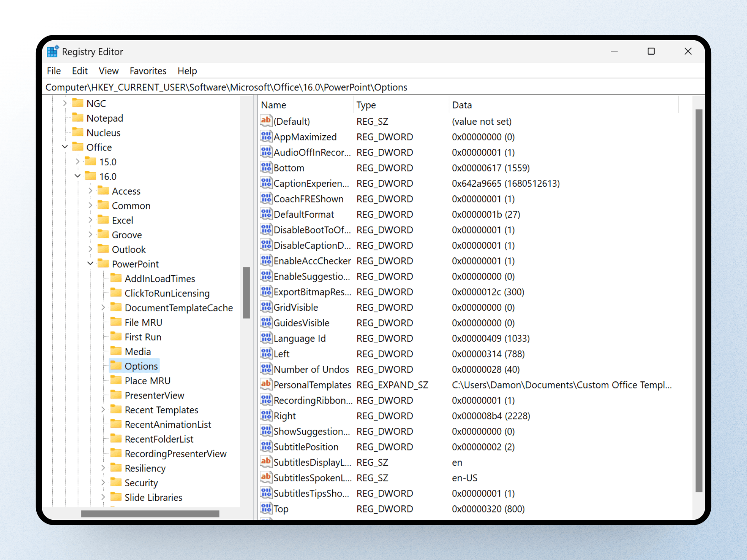
Task: Click the Registry Editor app icon in title bar
Action: 53,51
